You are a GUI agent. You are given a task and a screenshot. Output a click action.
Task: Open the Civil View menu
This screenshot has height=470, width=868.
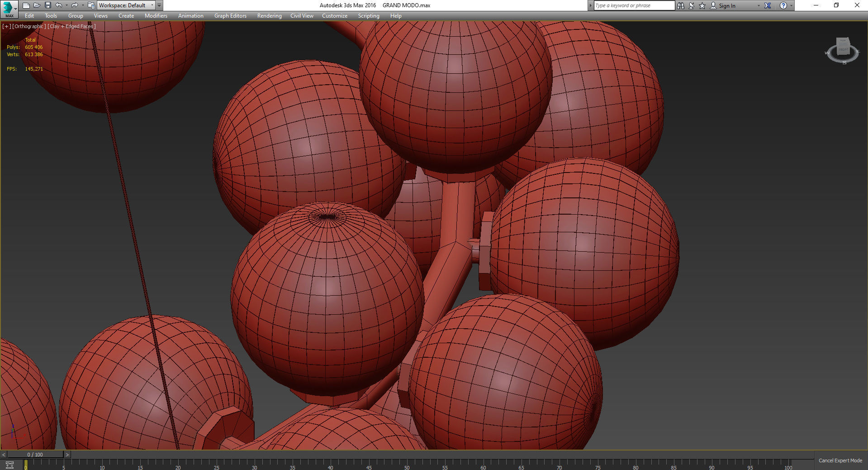(302, 16)
